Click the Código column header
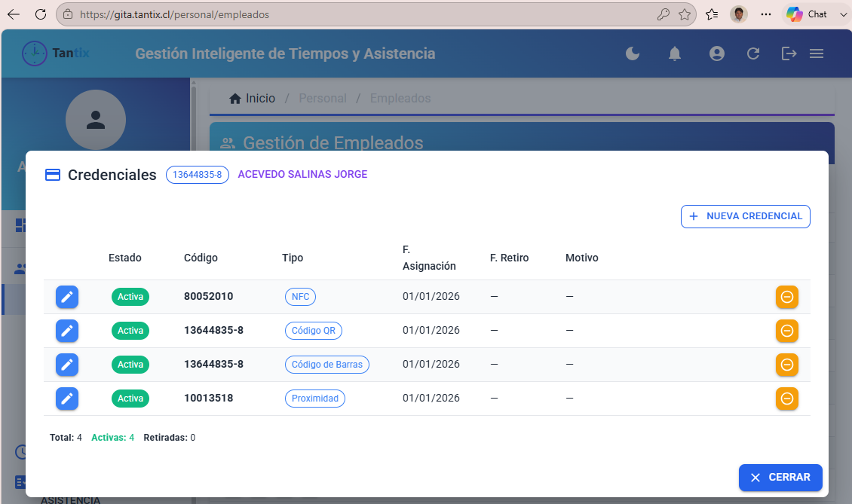 click(x=201, y=258)
